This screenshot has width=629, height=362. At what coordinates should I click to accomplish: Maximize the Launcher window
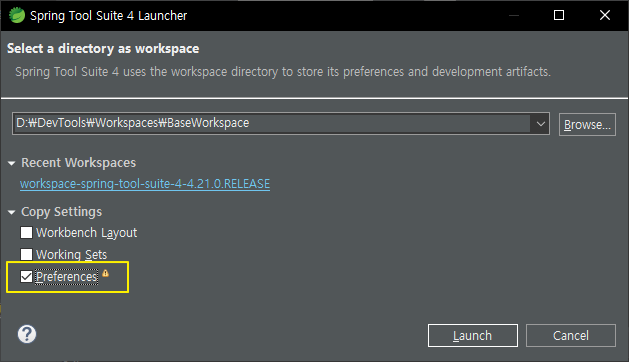[x=559, y=15]
